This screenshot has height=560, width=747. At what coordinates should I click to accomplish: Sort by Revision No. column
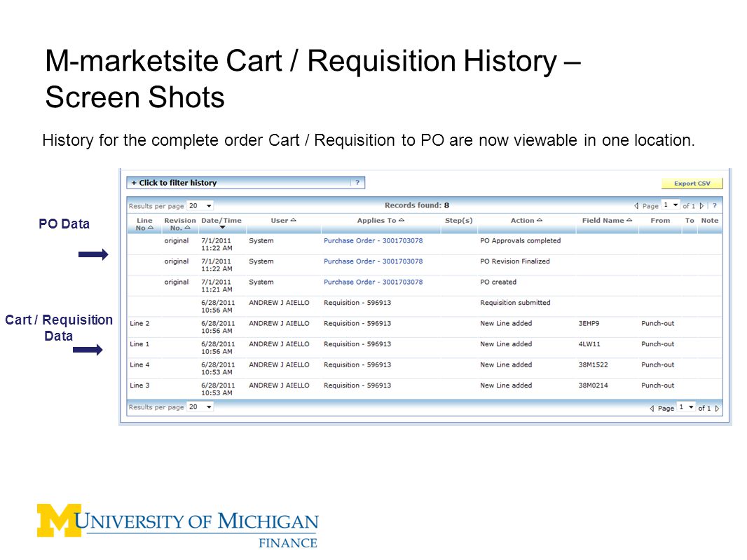coord(180,224)
